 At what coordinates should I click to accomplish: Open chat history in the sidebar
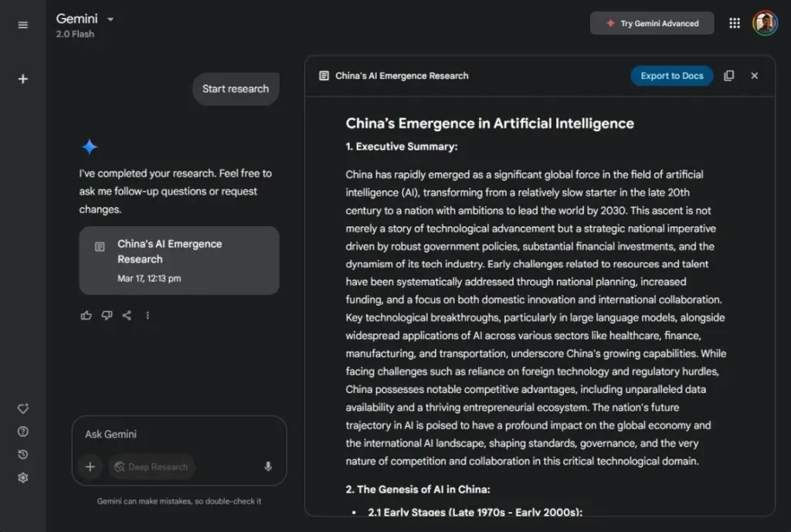(x=22, y=455)
